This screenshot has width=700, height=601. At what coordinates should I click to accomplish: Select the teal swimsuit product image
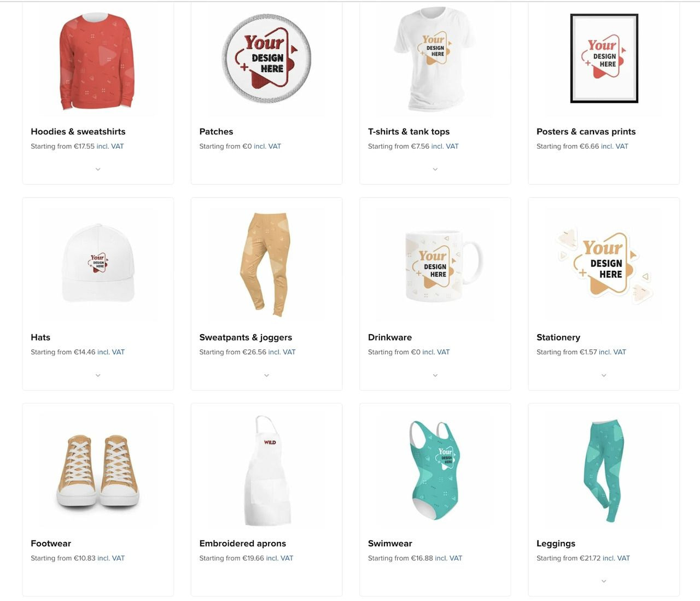point(435,470)
